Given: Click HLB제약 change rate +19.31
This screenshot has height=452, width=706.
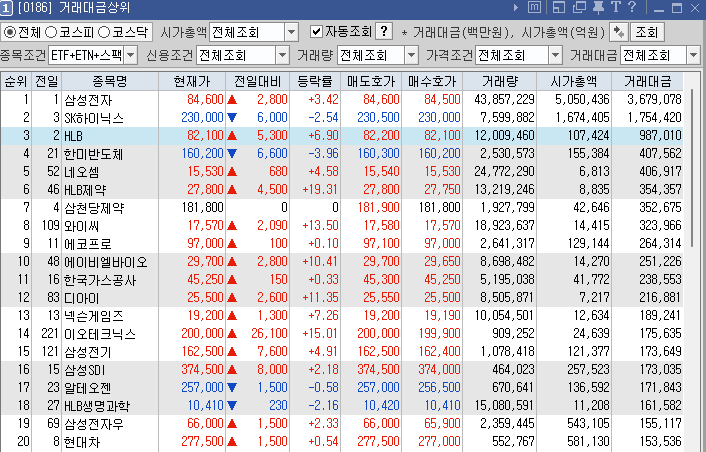Looking at the screenshot, I should point(320,189).
